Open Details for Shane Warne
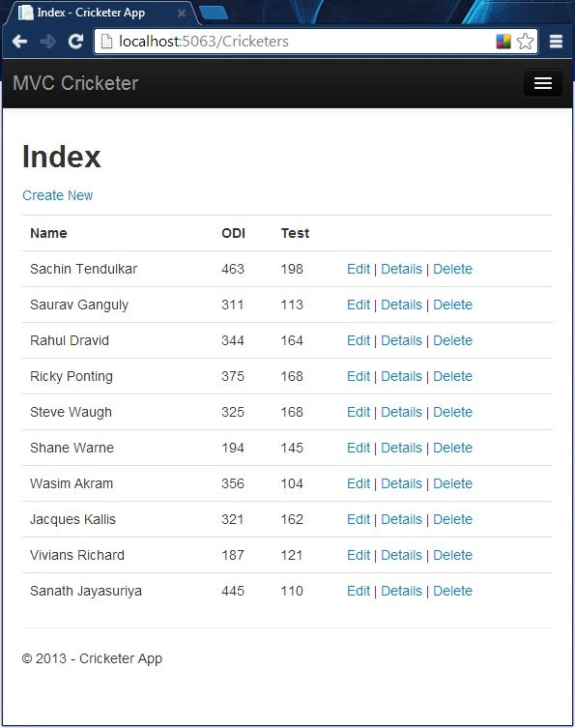The image size is (575, 728). 401,448
